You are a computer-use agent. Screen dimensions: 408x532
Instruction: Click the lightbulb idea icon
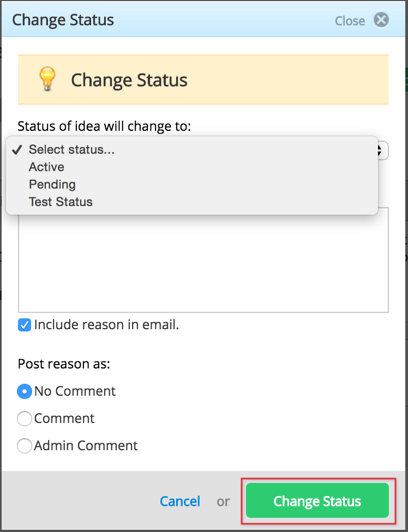[47, 78]
